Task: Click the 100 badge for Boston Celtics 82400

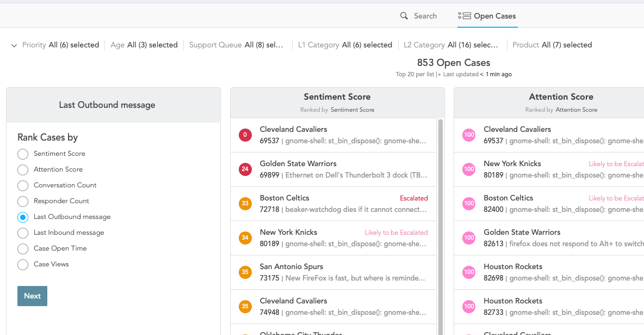Action: coord(469,203)
